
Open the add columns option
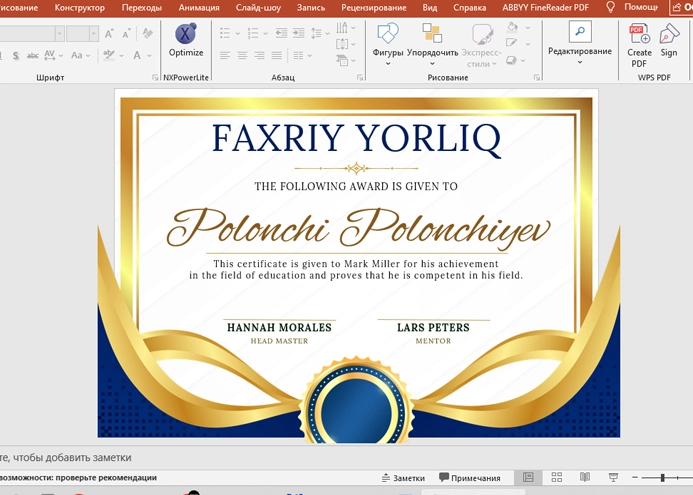(303, 55)
